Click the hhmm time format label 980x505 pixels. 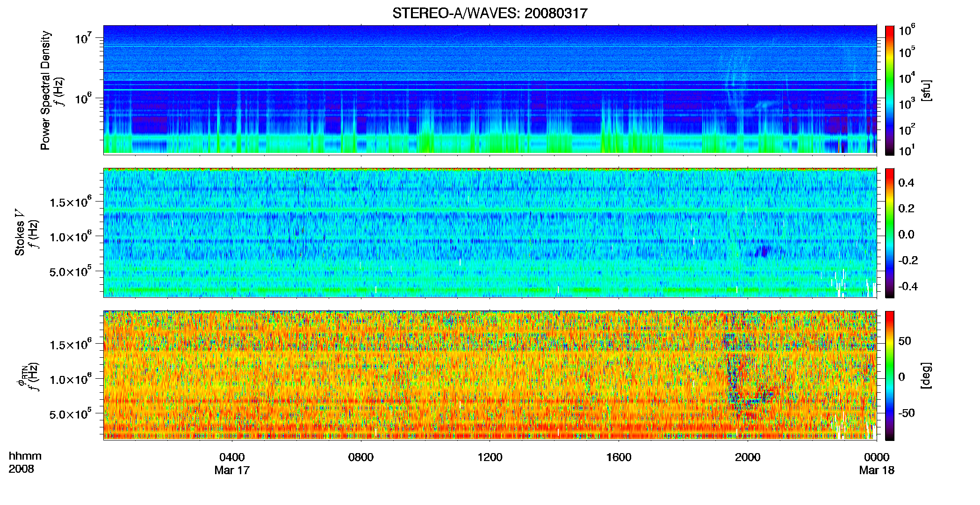(25, 456)
